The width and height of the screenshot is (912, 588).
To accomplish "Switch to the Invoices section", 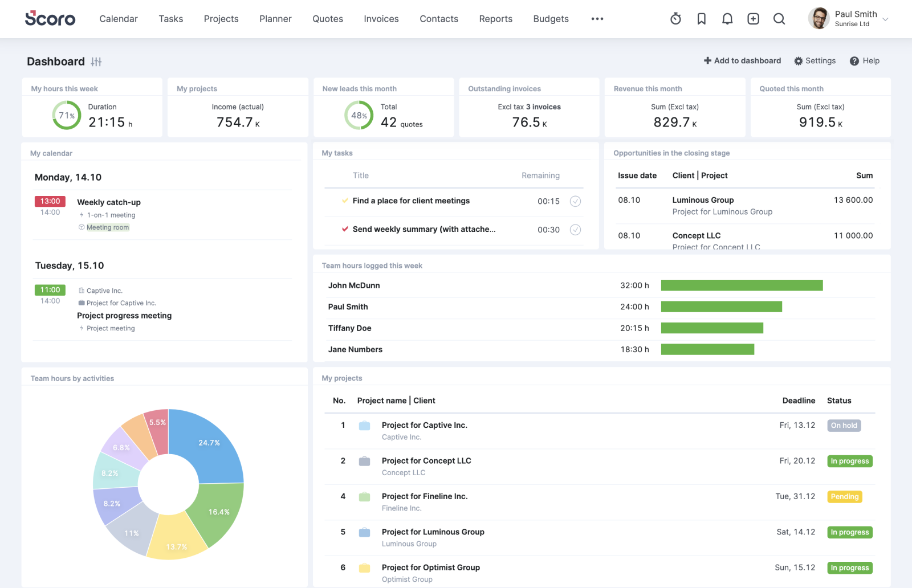I will tap(381, 18).
